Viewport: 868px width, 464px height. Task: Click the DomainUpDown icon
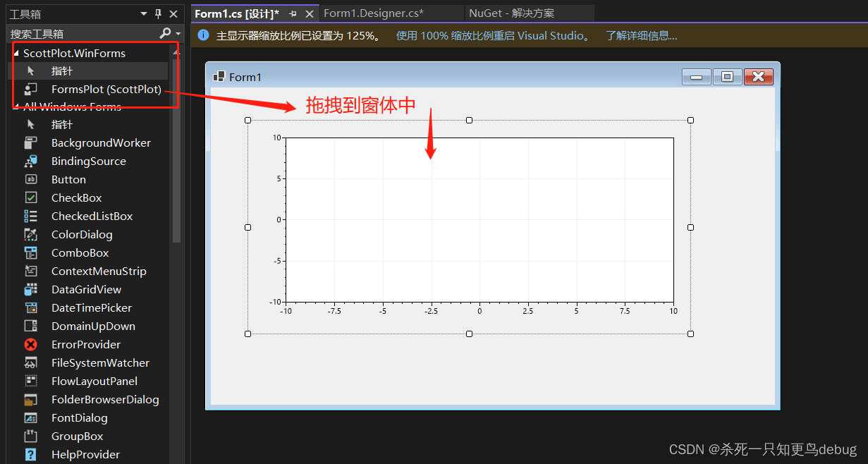[31, 326]
